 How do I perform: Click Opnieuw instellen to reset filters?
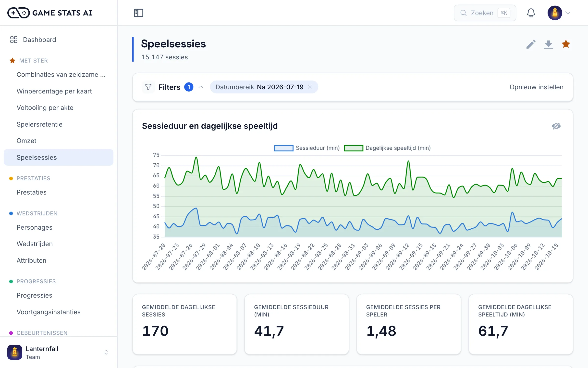point(537,87)
